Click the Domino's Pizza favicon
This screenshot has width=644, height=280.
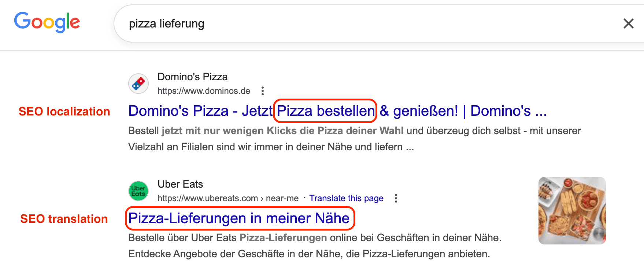[x=138, y=84]
